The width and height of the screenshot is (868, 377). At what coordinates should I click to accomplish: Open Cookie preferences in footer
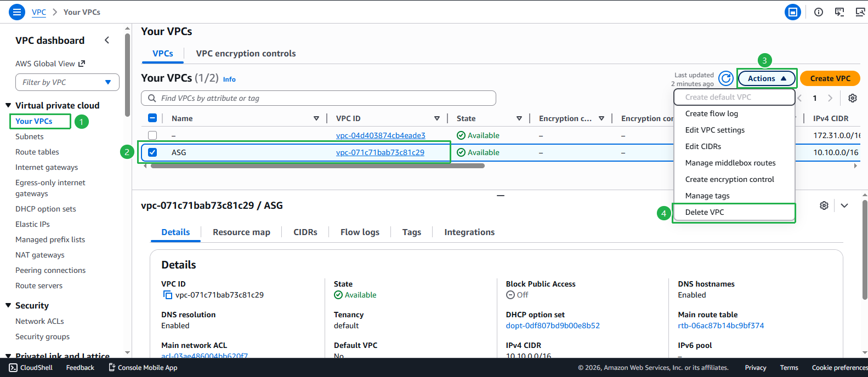pos(839,368)
